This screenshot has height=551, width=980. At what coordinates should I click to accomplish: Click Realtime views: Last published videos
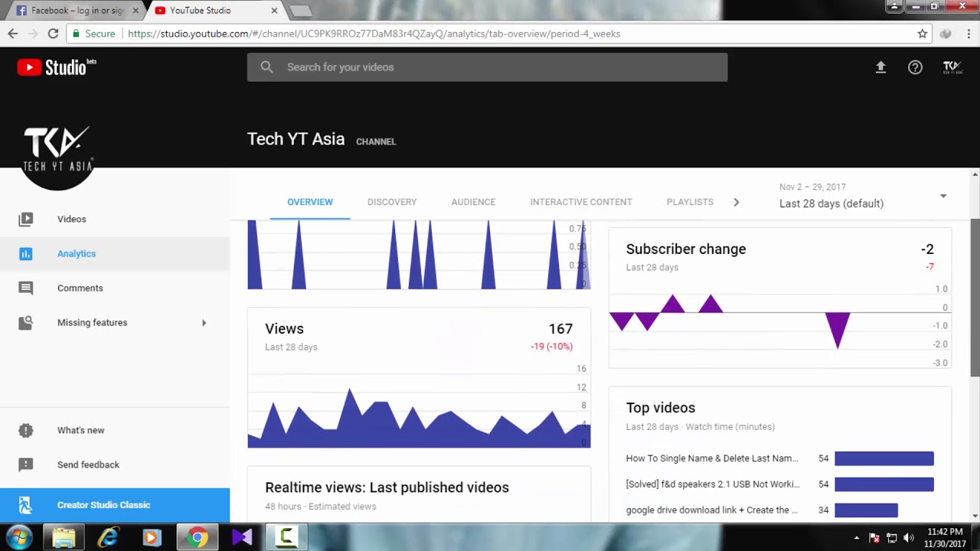(x=387, y=487)
